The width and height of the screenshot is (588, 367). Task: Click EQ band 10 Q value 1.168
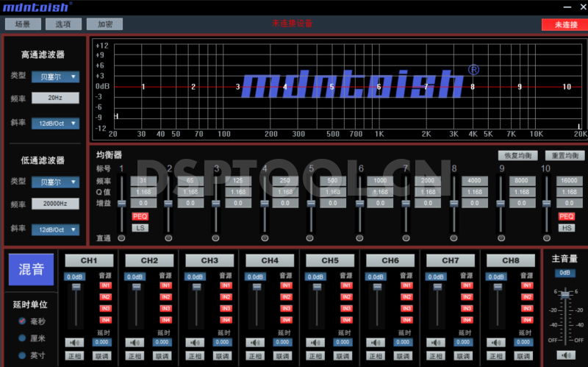pyautogui.click(x=569, y=192)
